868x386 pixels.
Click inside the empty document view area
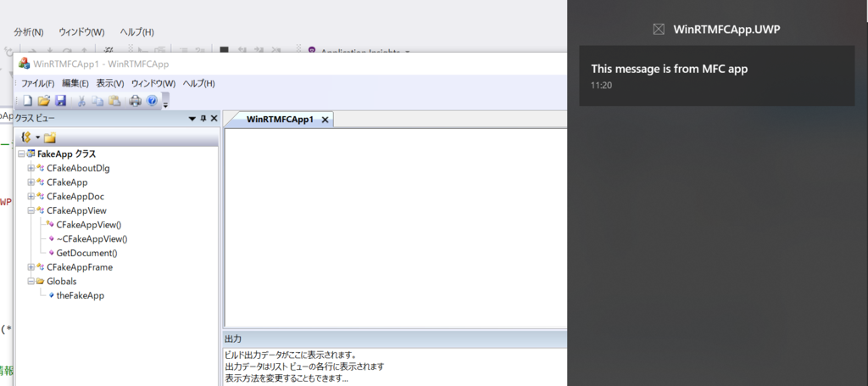click(395, 227)
